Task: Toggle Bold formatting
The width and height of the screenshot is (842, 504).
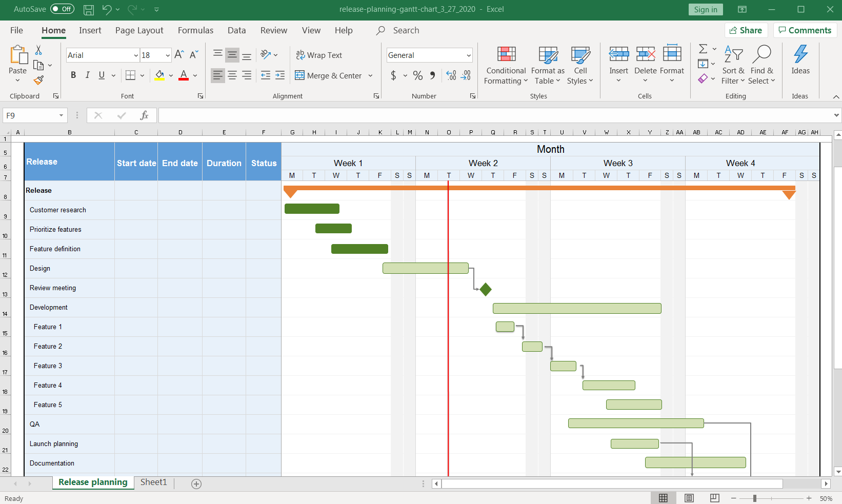Action: pos(73,75)
